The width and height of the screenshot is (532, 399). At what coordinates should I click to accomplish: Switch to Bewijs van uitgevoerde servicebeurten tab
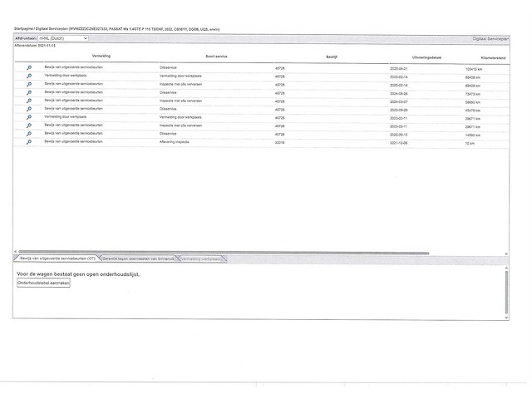tap(57, 259)
